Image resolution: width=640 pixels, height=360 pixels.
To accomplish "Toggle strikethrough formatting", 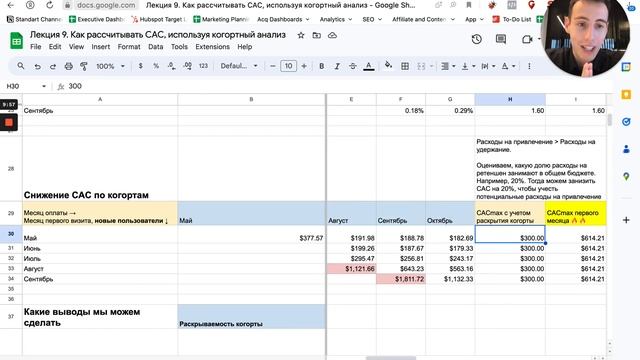I will point(353,66).
